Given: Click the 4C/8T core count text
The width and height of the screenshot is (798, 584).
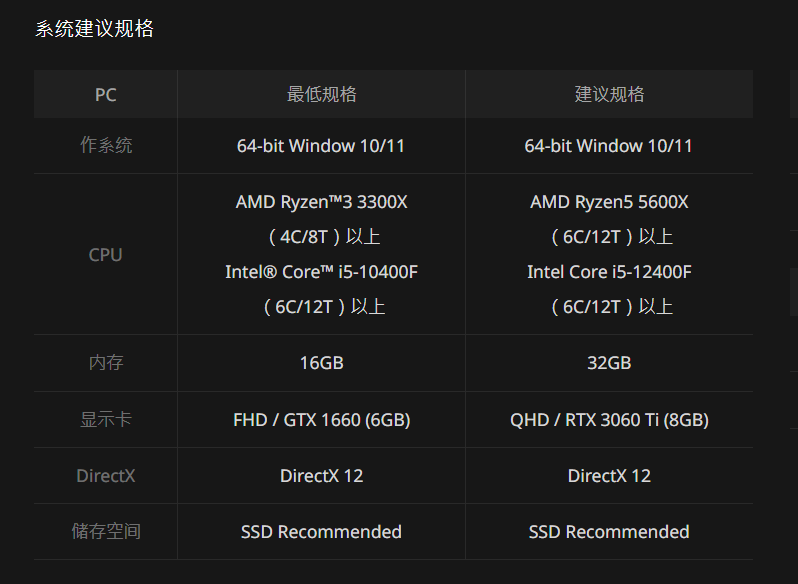Looking at the screenshot, I should [x=305, y=237].
